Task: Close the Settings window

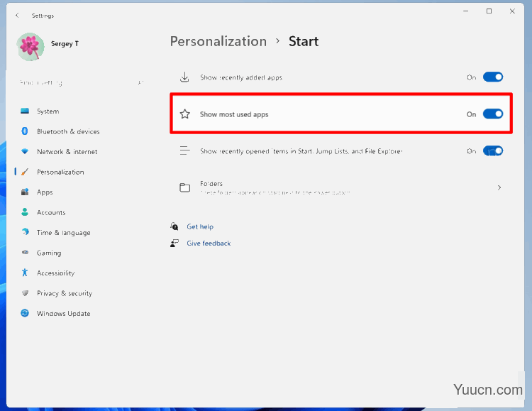Action: coord(512,11)
